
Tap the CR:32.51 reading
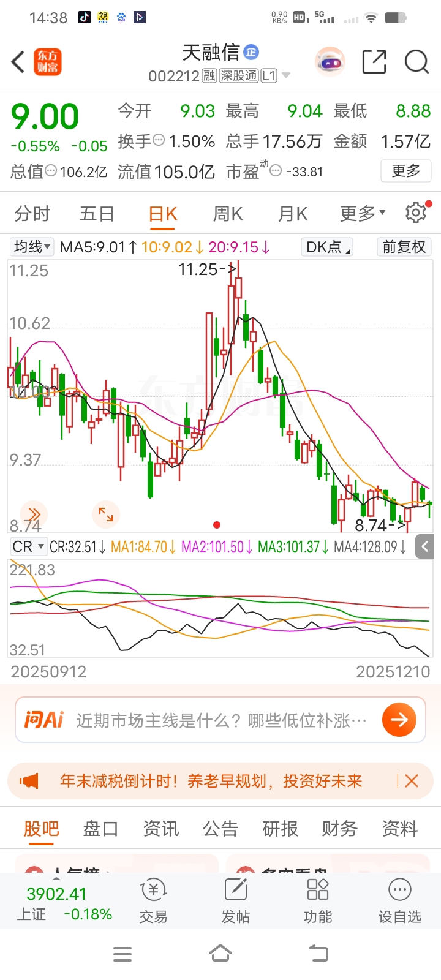pos(77,546)
